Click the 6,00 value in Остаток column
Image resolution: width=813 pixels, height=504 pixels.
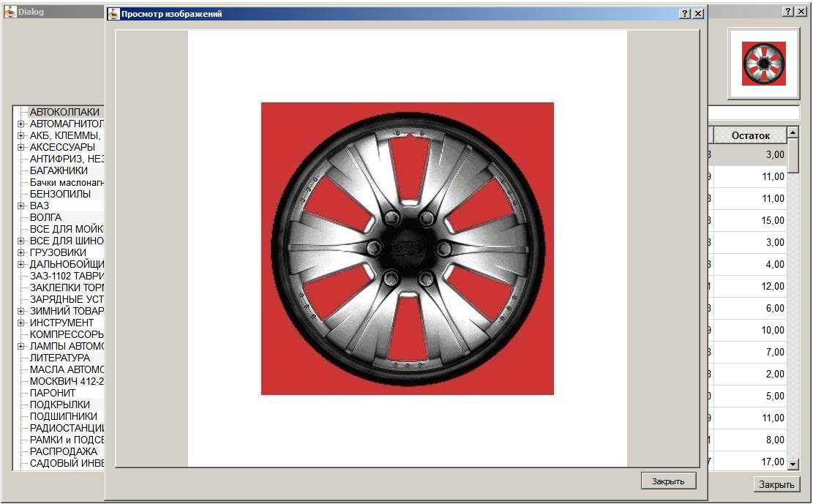click(775, 308)
